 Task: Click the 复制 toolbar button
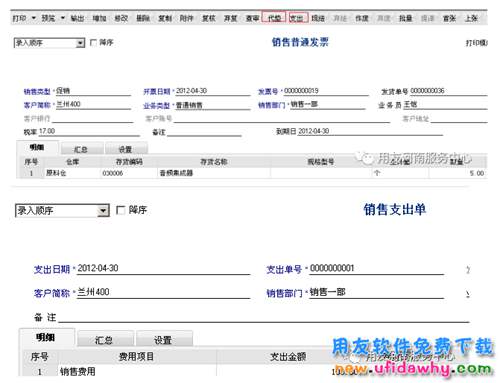[165, 18]
